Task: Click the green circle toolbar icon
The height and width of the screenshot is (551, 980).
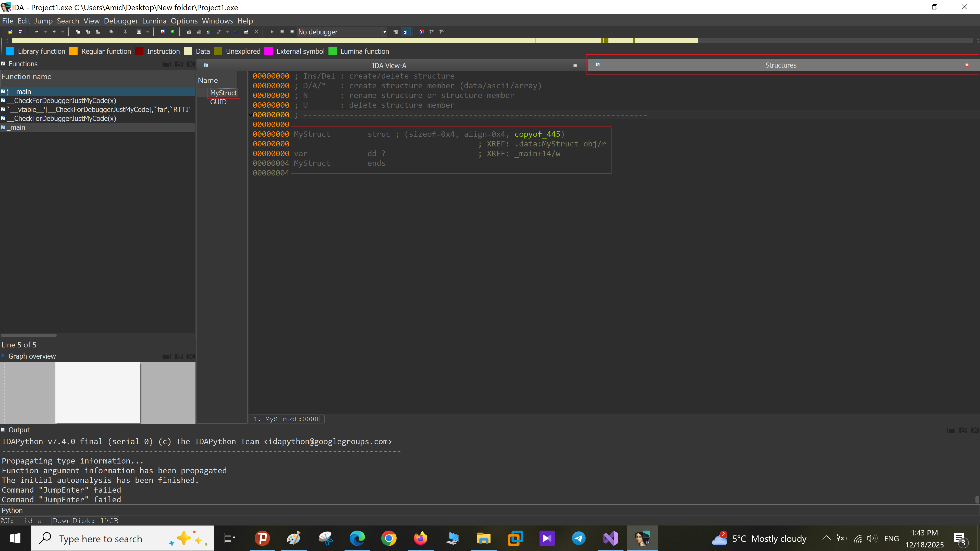Action: pos(173,32)
